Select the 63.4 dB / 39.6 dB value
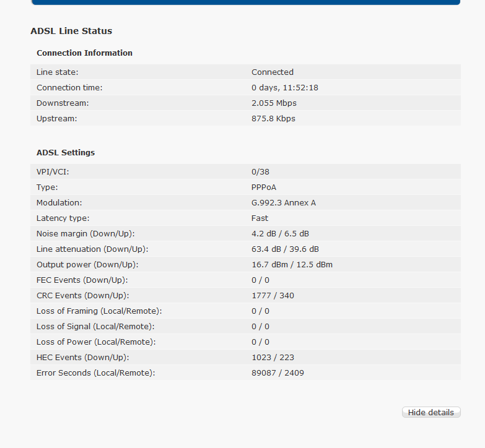Viewport: 485px width, 448px height. (x=285, y=249)
